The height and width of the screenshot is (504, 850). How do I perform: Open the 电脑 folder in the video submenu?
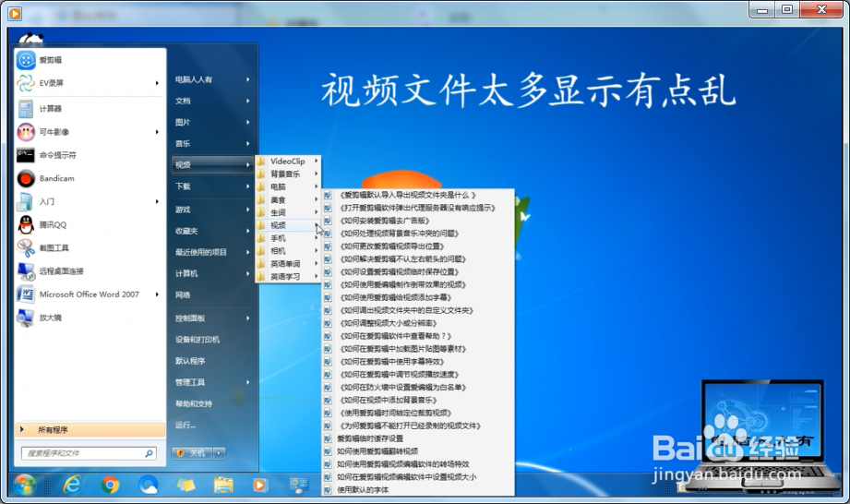point(288,186)
